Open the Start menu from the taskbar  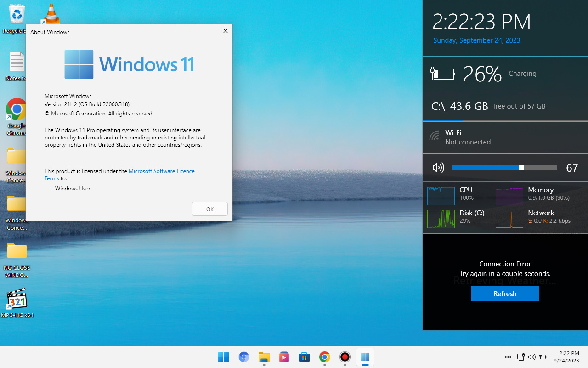tap(223, 357)
